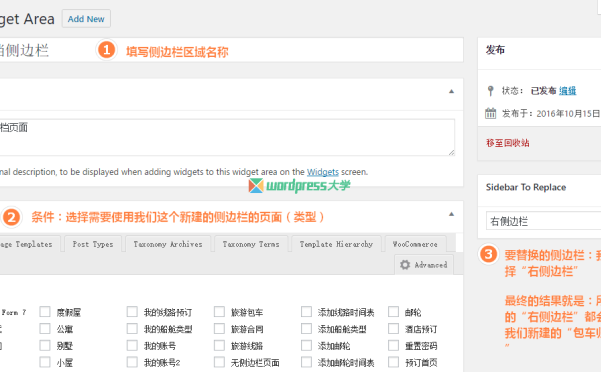601x372 pixels.
Task: Click the calendar icon beside publish date
Action: [x=490, y=113]
